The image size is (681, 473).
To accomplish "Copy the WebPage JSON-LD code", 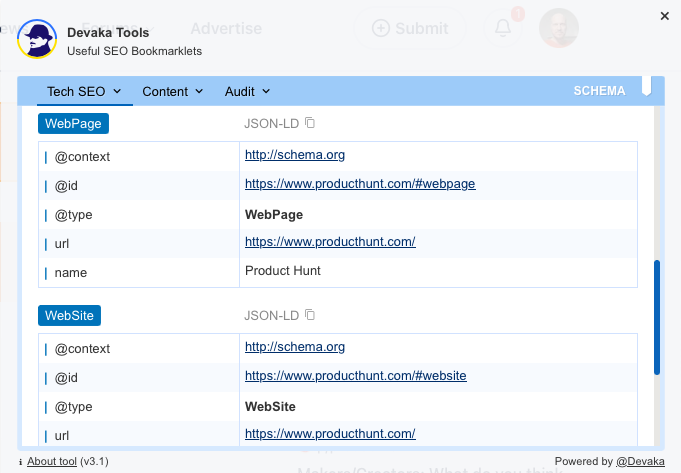I will coord(310,123).
